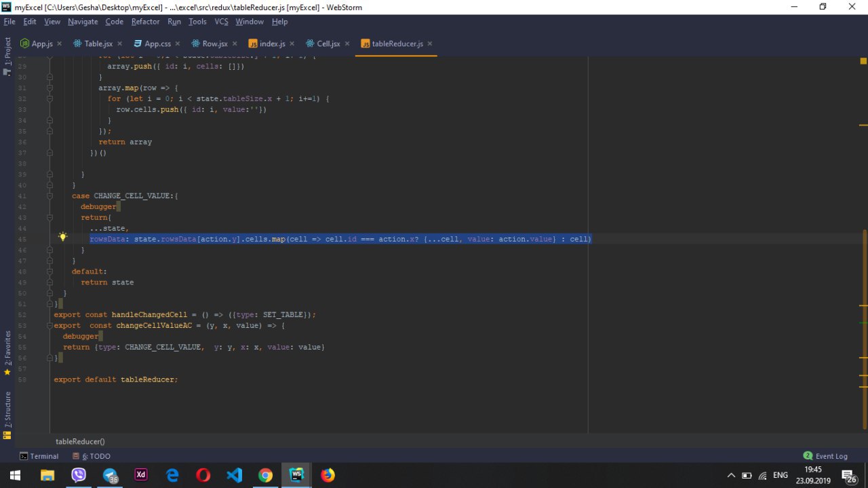Open the Terminal tool window
Screen dimensions: 868x488
click(x=39, y=456)
